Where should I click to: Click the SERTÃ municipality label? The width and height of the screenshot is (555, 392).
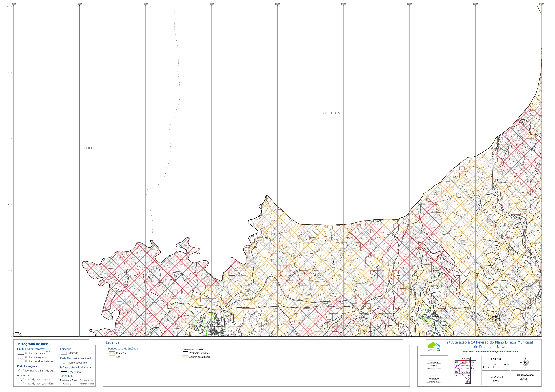pyautogui.click(x=89, y=148)
